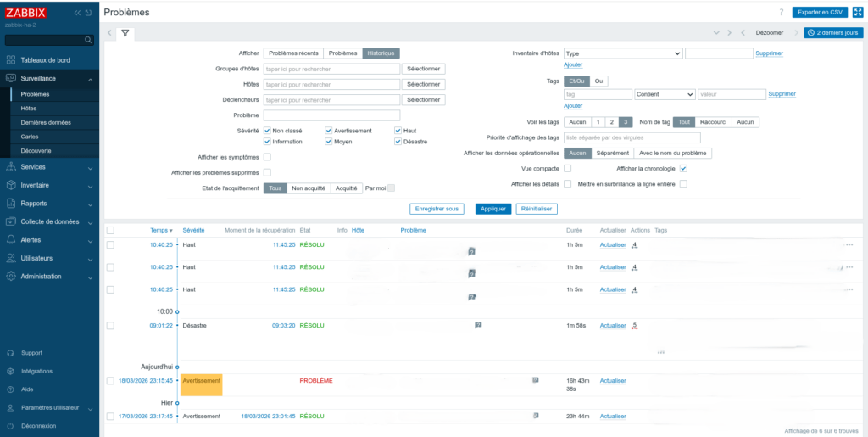Image resolution: width=868 pixels, height=437 pixels.
Task: Click the Collecte de données icon
Action: 11,221
